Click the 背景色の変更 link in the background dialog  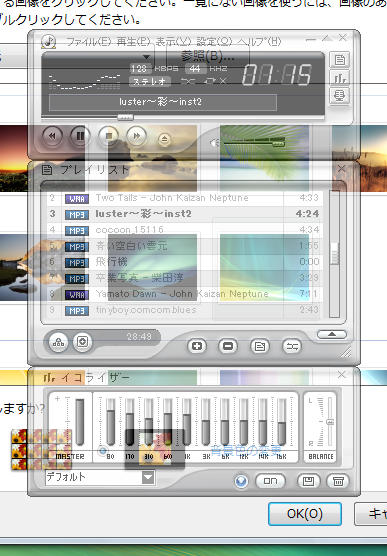click(x=246, y=450)
